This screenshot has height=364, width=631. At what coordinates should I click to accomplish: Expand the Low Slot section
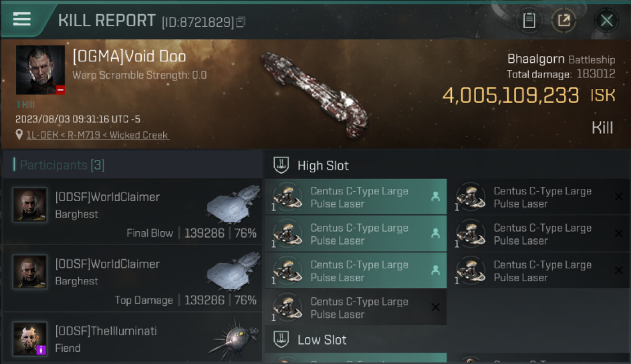[x=322, y=340]
